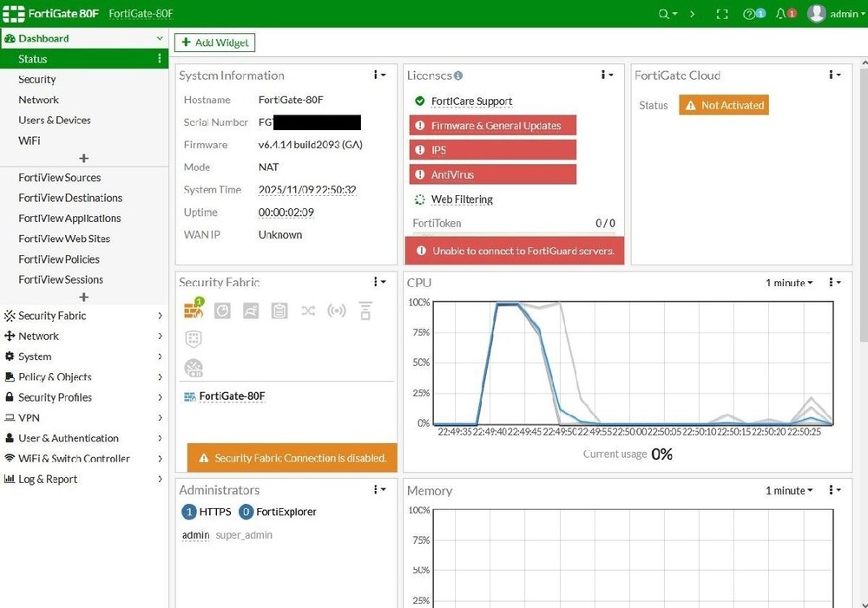This screenshot has width=868, height=608.
Task: Click the clipboard icon in Security Fabric widget
Action: tap(279, 311)
